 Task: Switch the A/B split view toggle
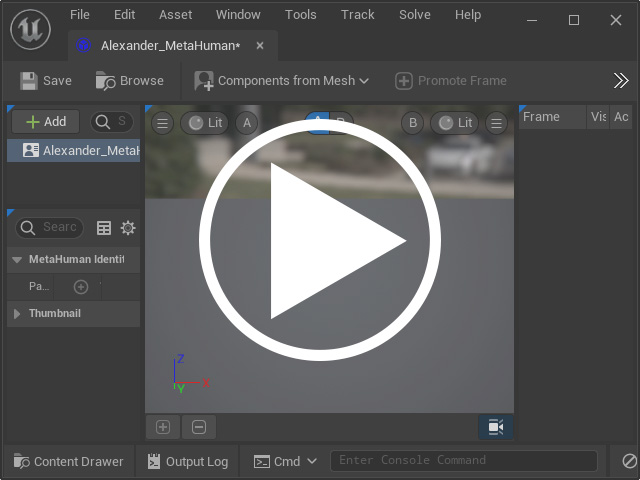point(329,123)
